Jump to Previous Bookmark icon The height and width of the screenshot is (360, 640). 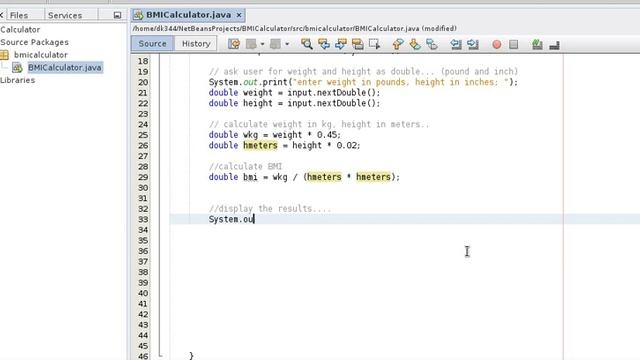(398, 44)
